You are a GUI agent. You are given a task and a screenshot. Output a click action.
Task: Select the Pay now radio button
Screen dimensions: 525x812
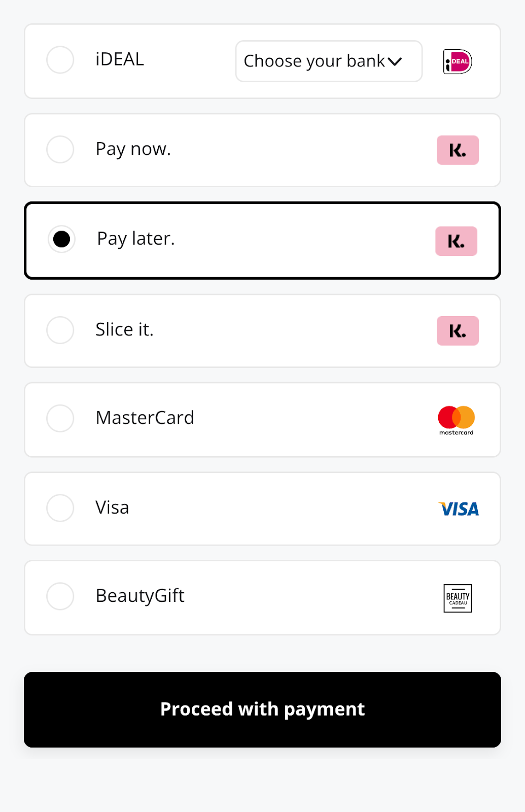click(60, 149)
